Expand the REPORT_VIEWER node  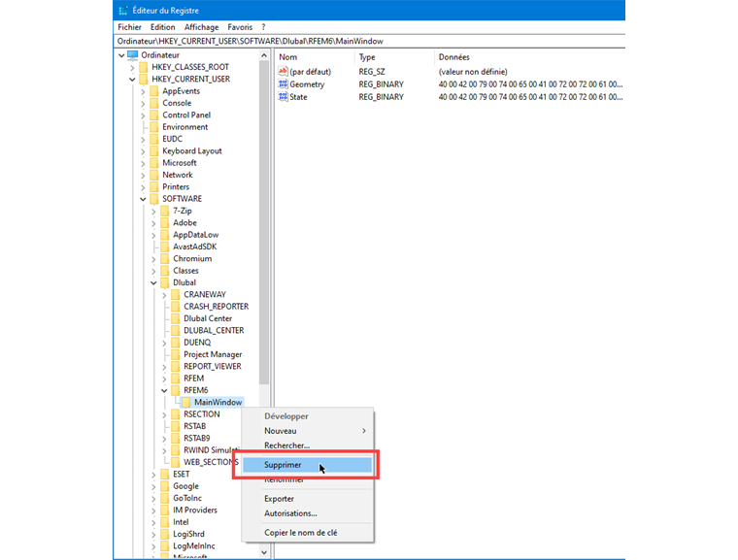pos(164,367)
